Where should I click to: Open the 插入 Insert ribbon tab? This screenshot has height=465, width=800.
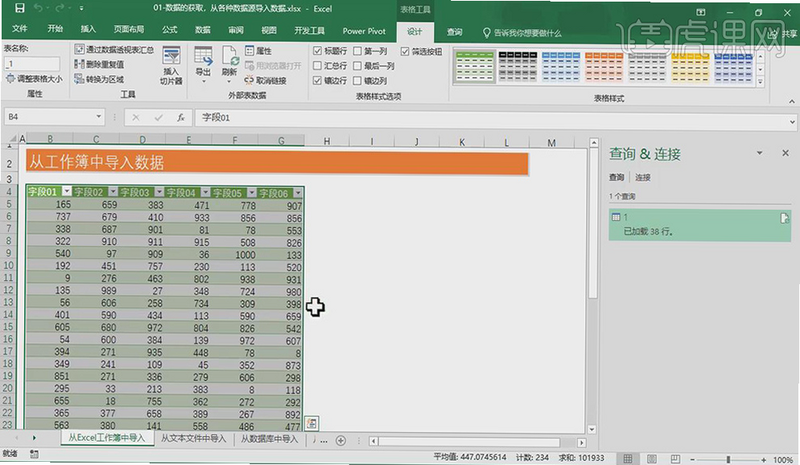[88, 29]
